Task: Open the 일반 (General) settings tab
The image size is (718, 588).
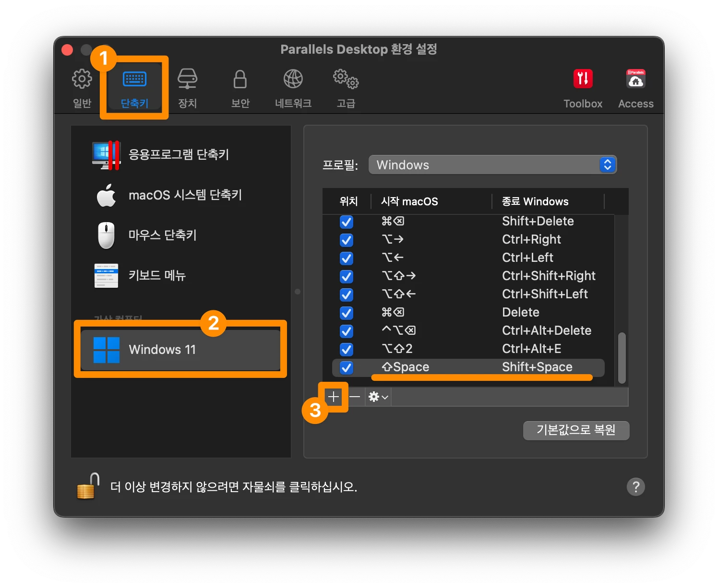Action: tap(82, 89)
